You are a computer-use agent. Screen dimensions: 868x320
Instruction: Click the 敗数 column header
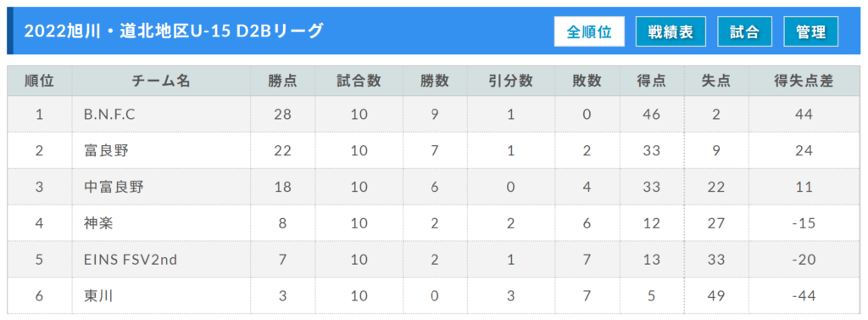pos(587,81)
